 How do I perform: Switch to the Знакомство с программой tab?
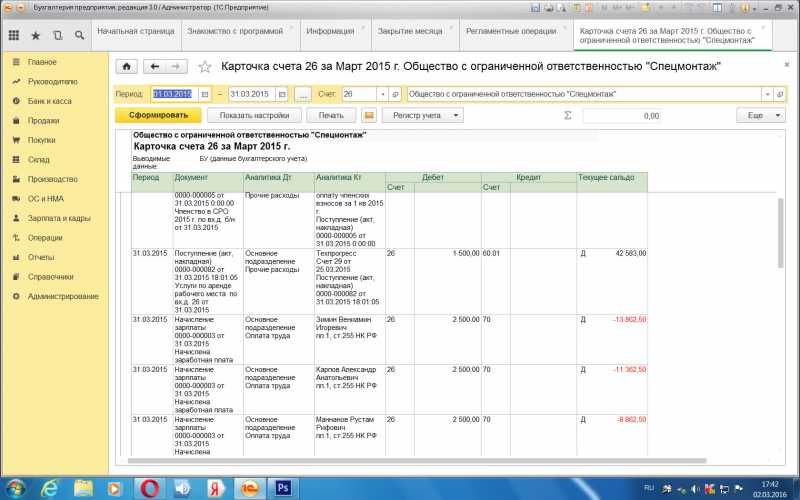pos(235,31)
